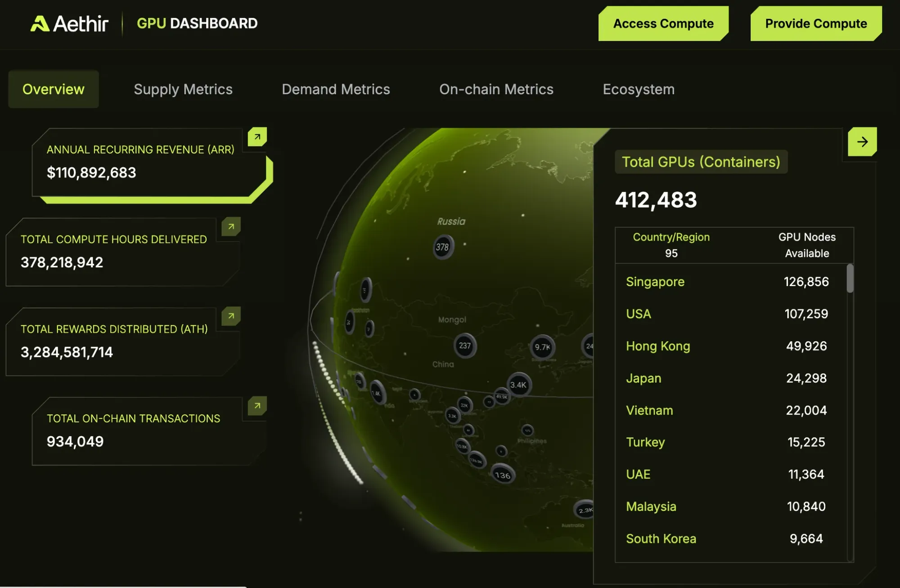Select the Ecosystem tab

point(638,89)
